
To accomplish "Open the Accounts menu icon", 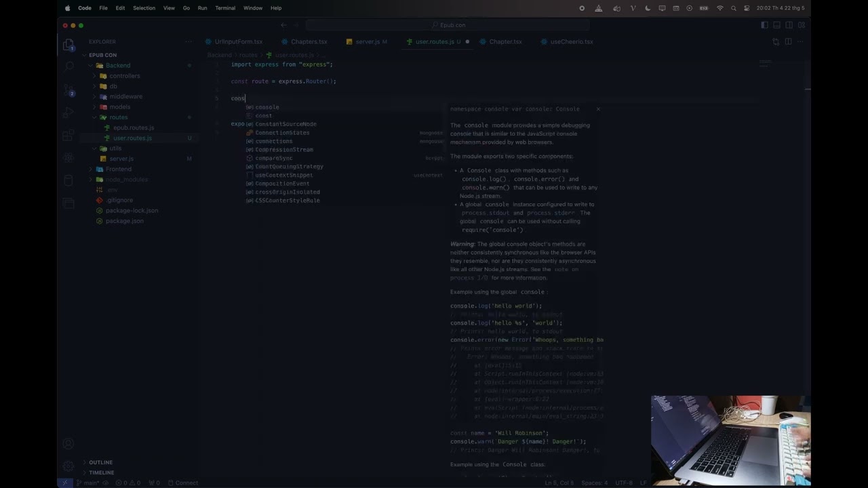I will coord(68,444).
